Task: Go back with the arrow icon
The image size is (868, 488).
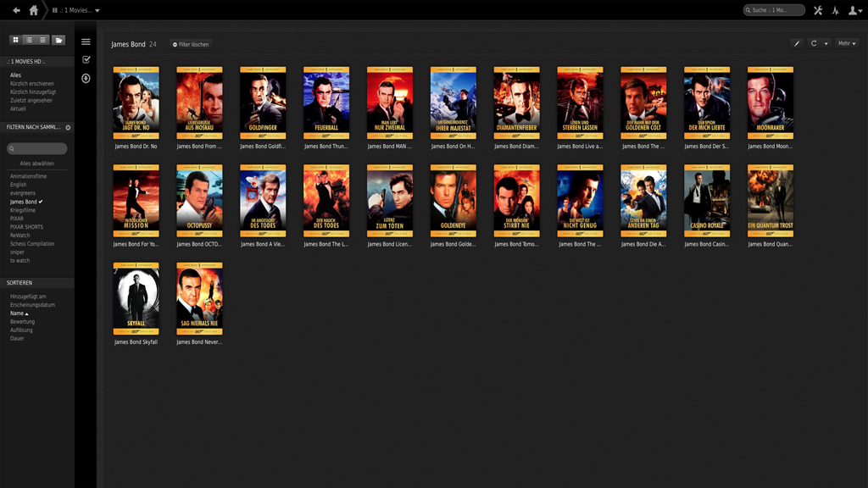Action: [17, 10]
